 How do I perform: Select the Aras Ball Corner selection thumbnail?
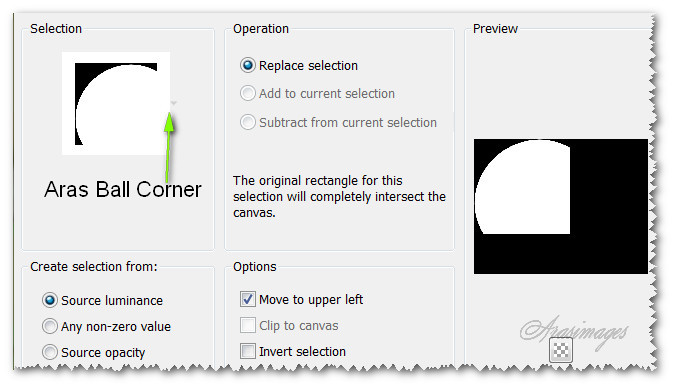click(x=116, y=103)
